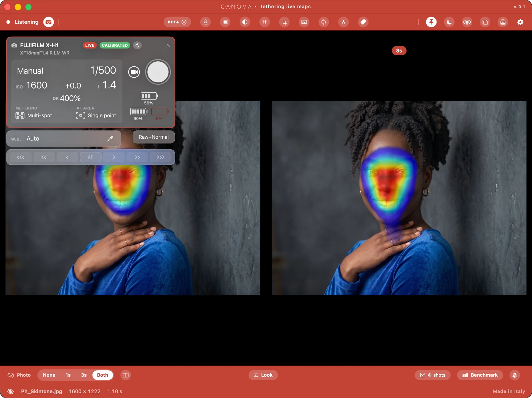
Task: Click the overlapping color circles icon
Action: coord(205,22)
